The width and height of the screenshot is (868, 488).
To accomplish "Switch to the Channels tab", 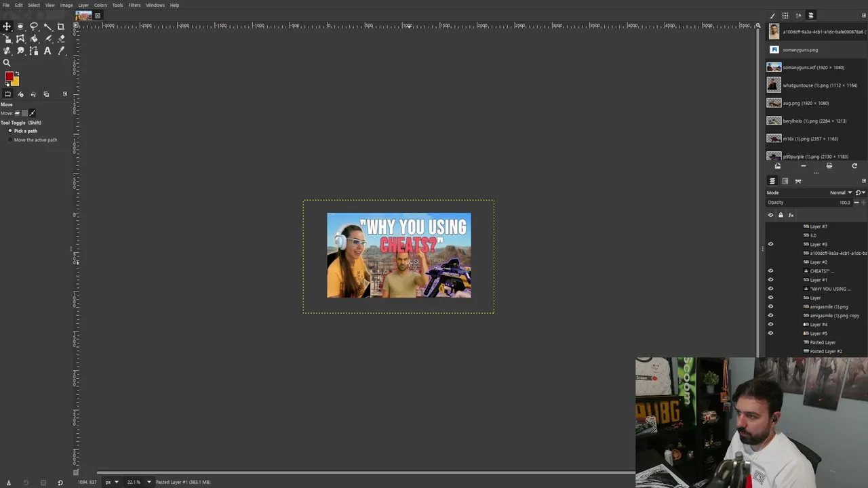I will point(785,181).
